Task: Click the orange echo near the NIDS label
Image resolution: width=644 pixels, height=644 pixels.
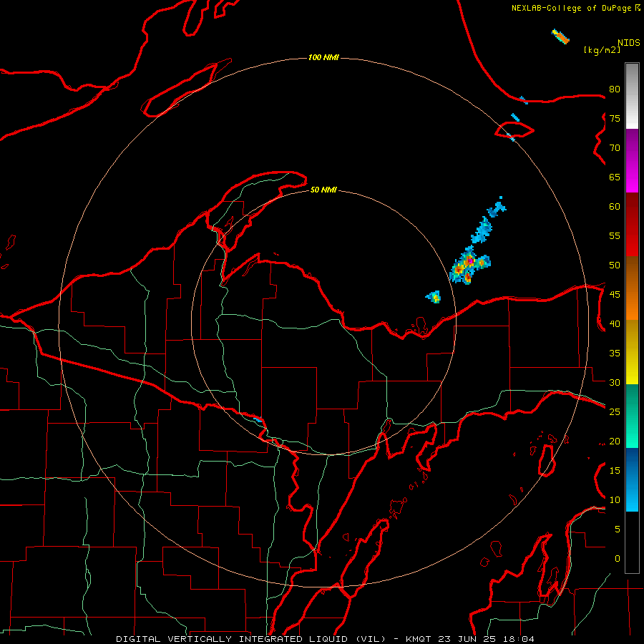Action: pos(561,37)
